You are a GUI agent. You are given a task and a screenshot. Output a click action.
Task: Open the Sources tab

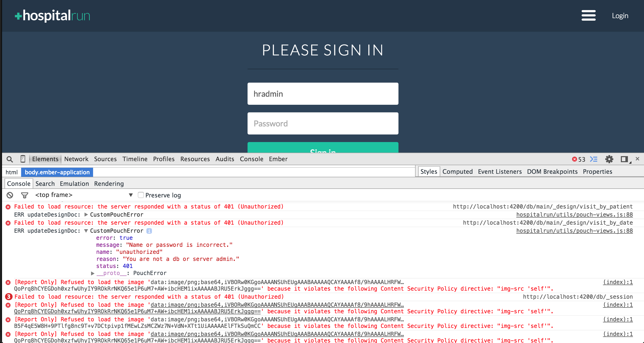(105, 159)
